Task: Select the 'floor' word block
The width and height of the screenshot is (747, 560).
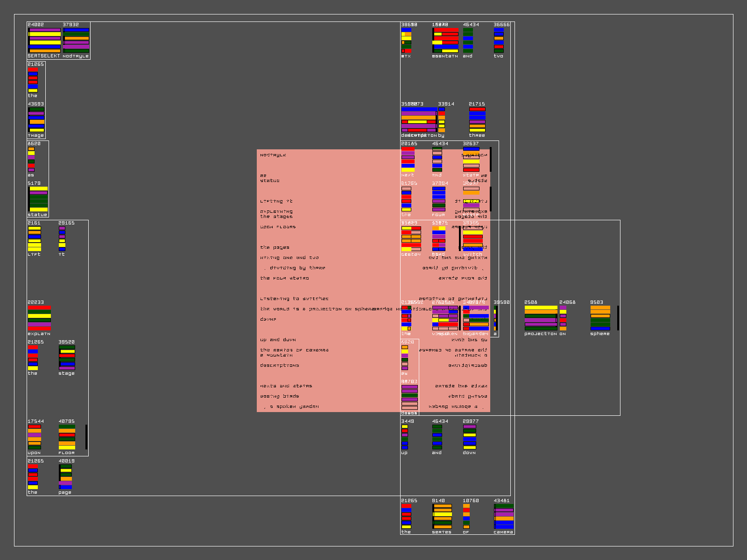Action: click(67, 437)
